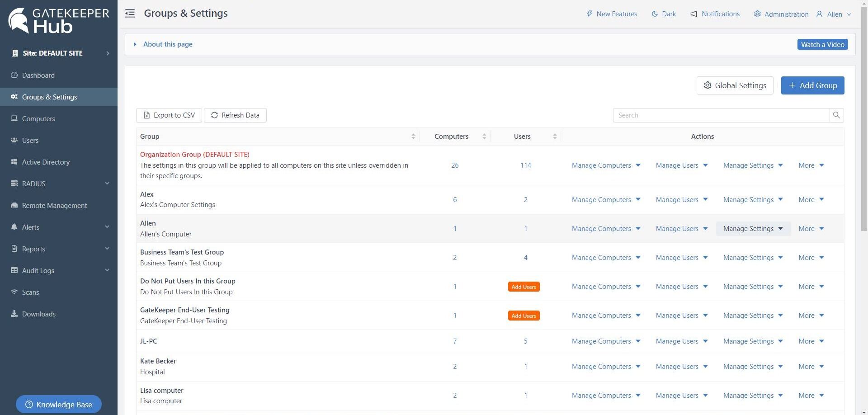The image size is (868, 415).
Task: Click the 4 users count for Business Team's Test Group
Action: click(x=525, y=258)
